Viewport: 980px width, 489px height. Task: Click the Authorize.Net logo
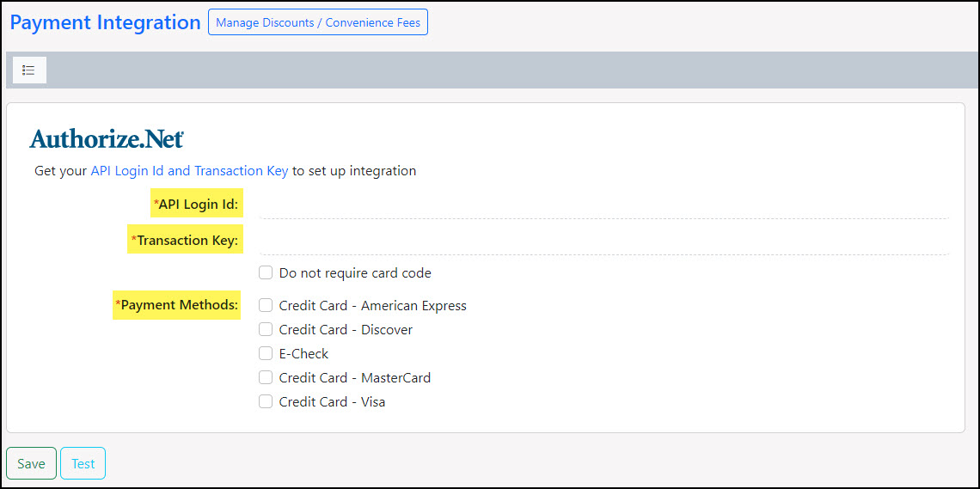(107, 138)
